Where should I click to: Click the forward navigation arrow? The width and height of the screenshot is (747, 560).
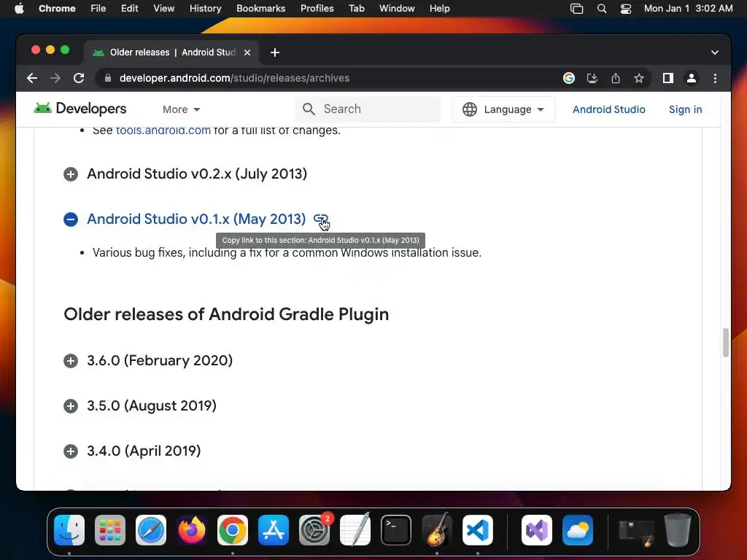tap(55, 78)
